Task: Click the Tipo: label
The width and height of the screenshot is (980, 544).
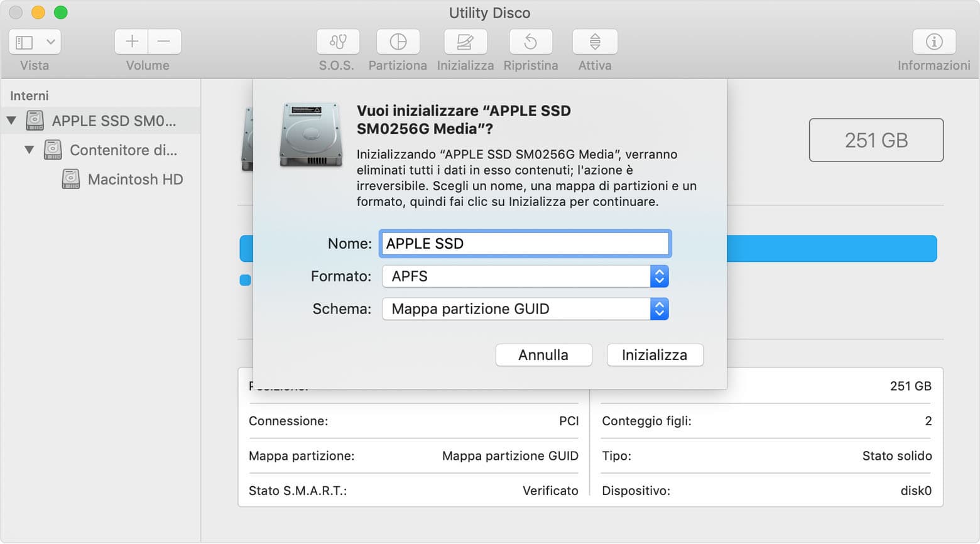Action: pyautogui.click(x=616, y=456)
